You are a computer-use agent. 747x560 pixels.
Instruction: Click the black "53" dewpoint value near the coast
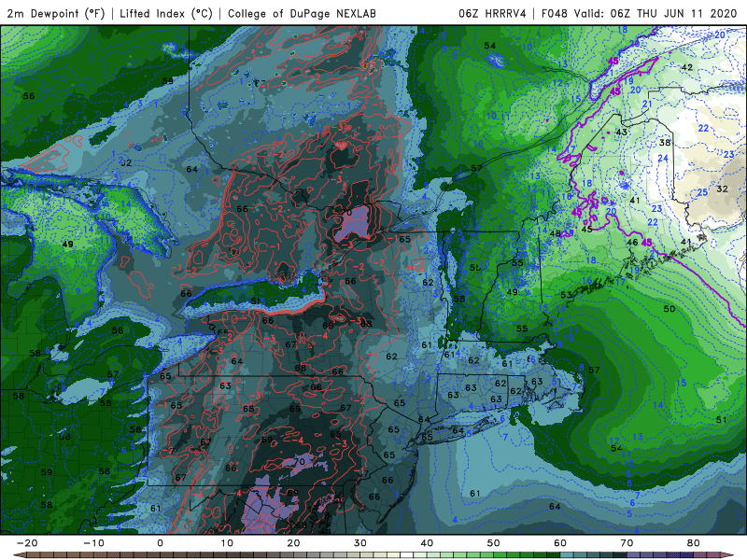[566, 295]
